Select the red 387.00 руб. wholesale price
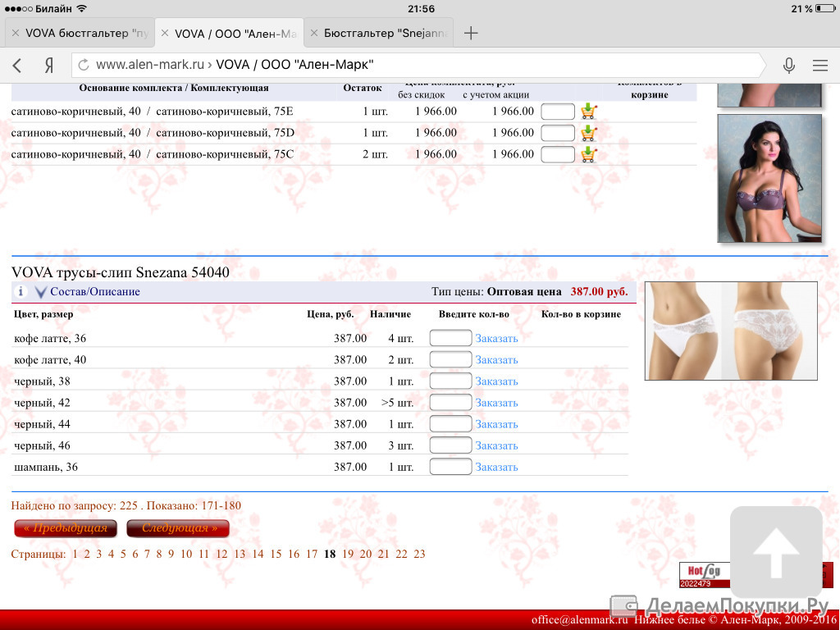The height and width of the screenshot is (630, 840). pyautogui.click(x=599, y=291)
